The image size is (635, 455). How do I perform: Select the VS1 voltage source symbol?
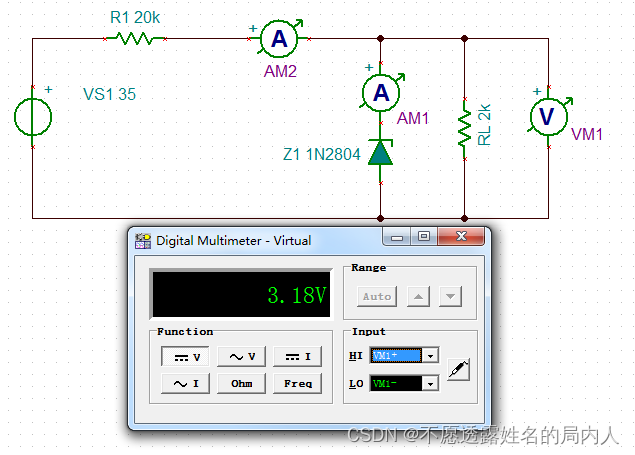[33, 117]
